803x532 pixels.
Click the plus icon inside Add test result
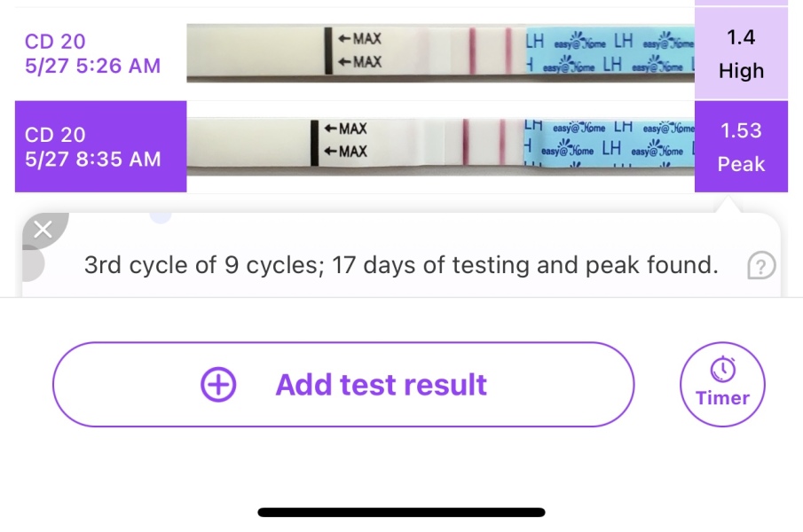point(217,384)
